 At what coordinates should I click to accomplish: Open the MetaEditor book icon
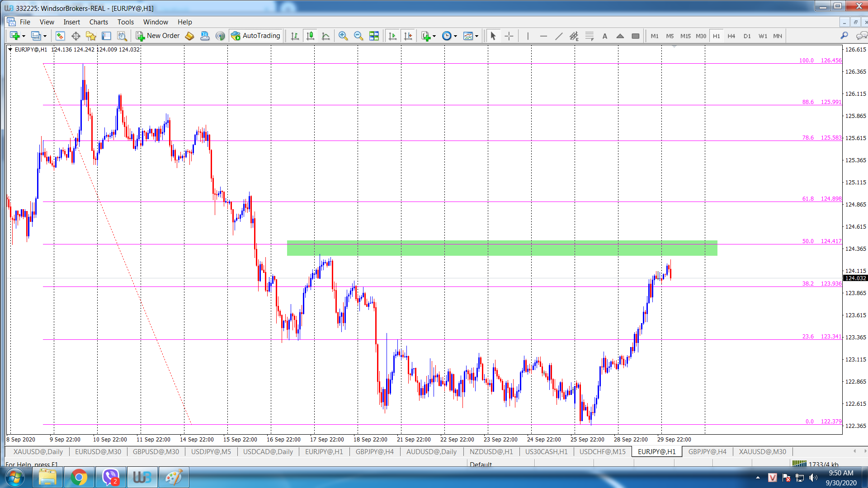[189, 36]
